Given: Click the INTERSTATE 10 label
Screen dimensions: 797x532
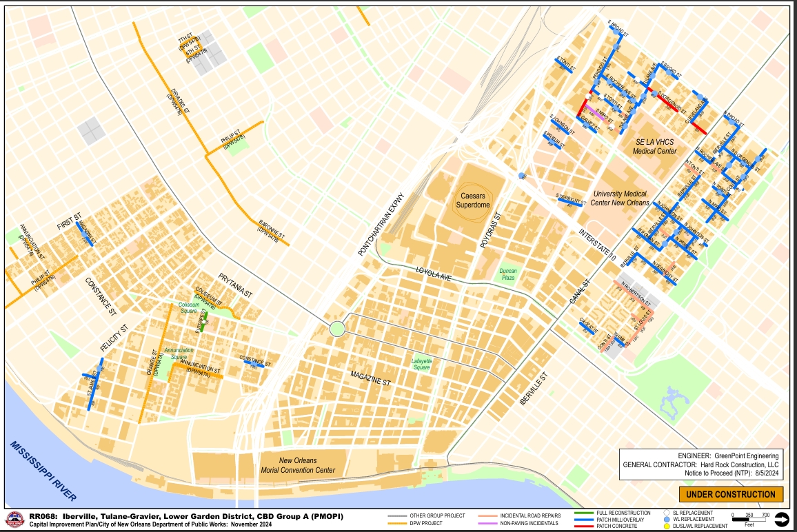Looking at the screenshot, I should (597, 245).
